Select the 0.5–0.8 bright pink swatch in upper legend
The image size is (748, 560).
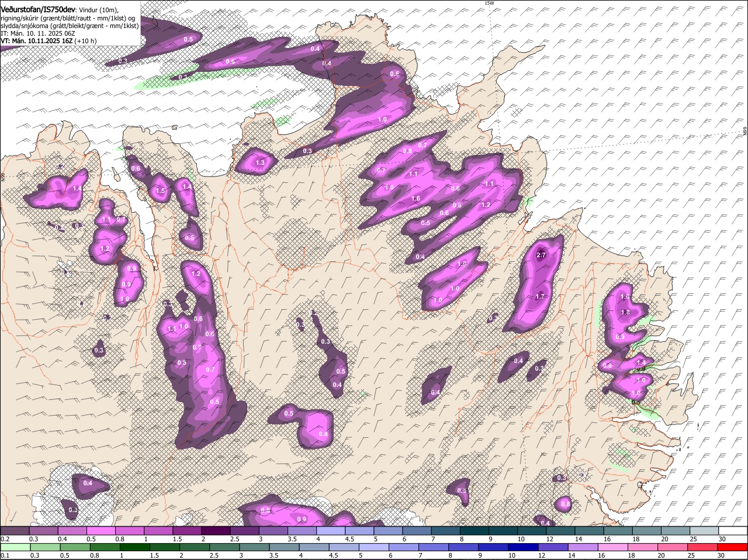(x=101, y=531)
